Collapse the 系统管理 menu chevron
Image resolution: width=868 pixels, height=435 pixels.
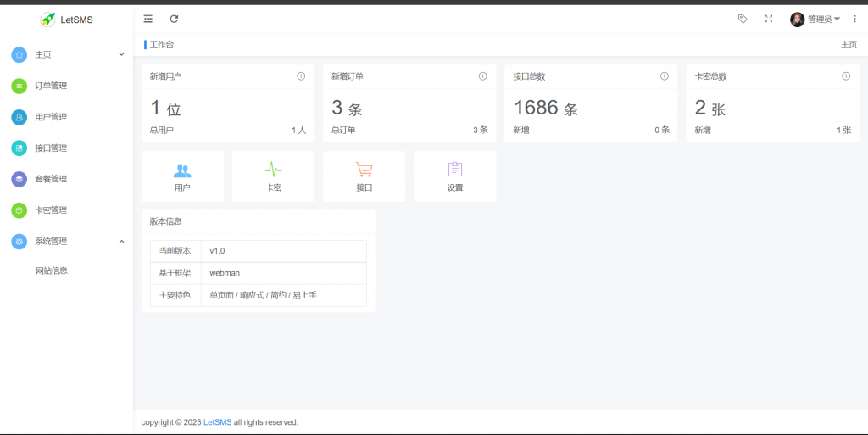pos(121,242)
